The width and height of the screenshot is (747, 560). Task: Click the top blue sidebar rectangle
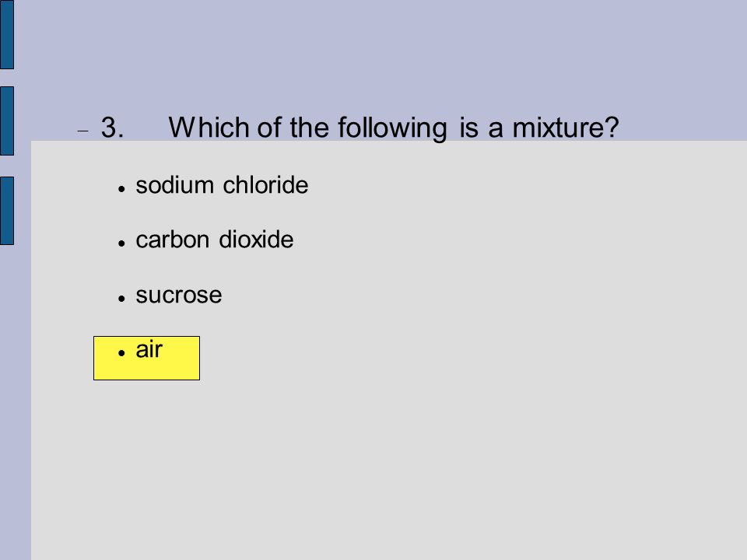click(x=7, y=34)
